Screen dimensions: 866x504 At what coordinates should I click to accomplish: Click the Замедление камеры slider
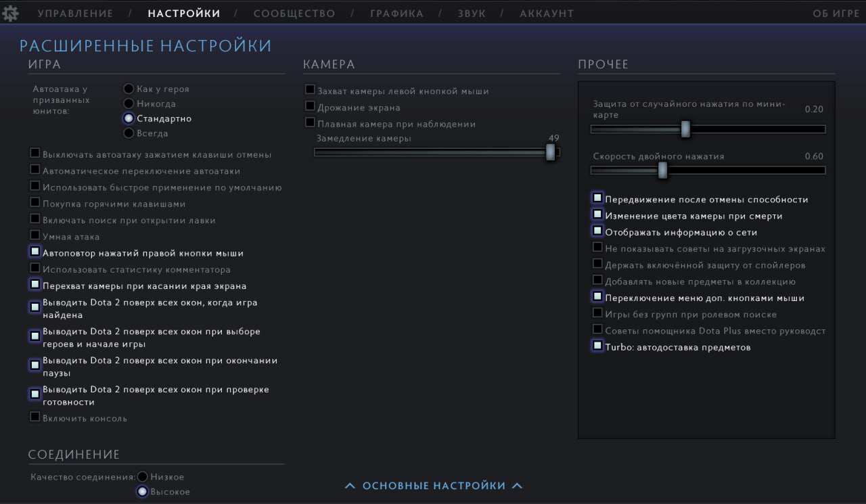coord(433,153)
